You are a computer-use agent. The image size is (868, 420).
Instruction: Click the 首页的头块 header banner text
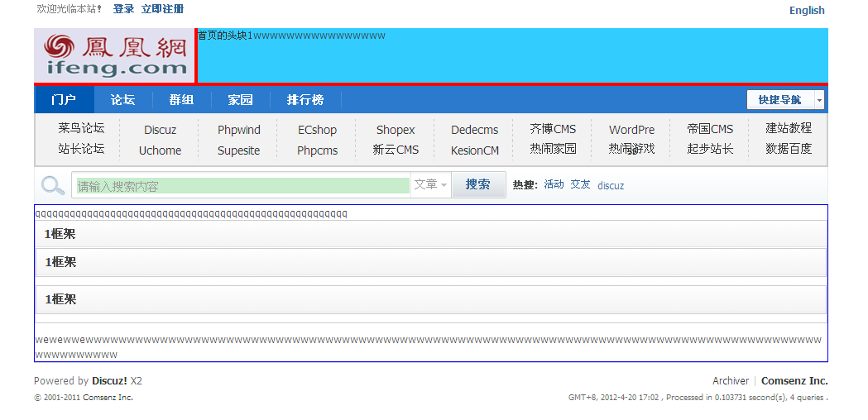click(291, 36)
